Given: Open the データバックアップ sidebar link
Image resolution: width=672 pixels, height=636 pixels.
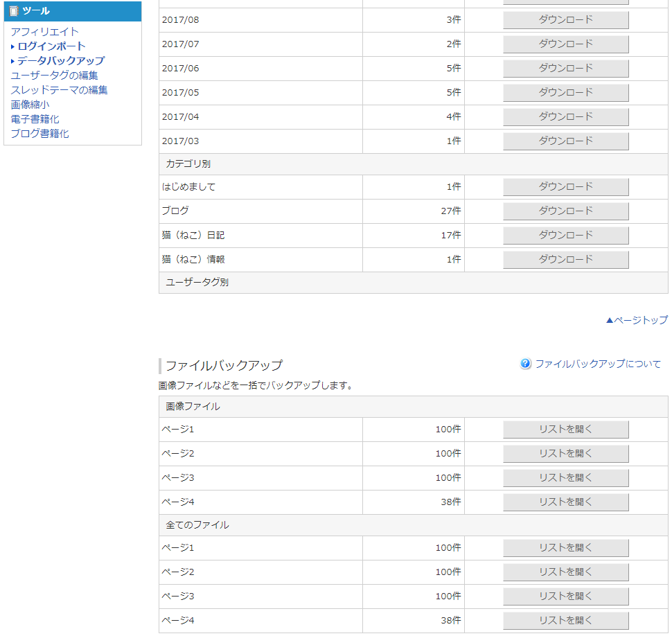Looking at the screenshot, I should pyautogui.click(x=61, y=61).
